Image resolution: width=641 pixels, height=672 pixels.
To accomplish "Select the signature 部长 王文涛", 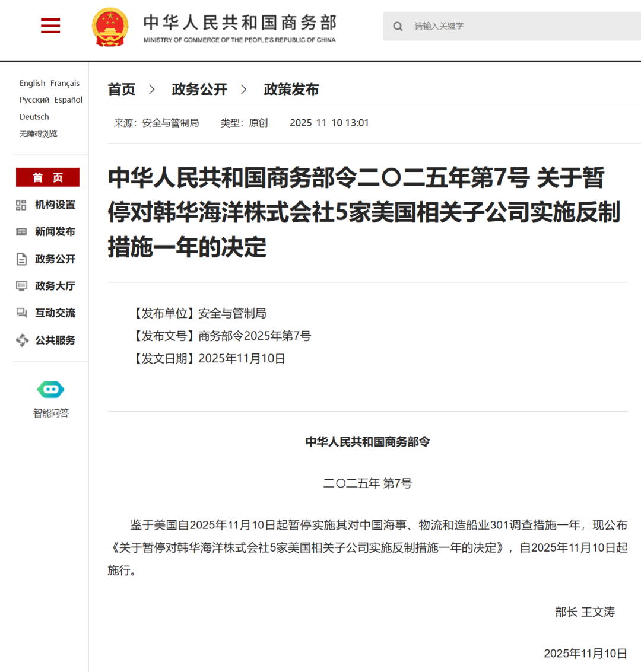I will (585, 612).
